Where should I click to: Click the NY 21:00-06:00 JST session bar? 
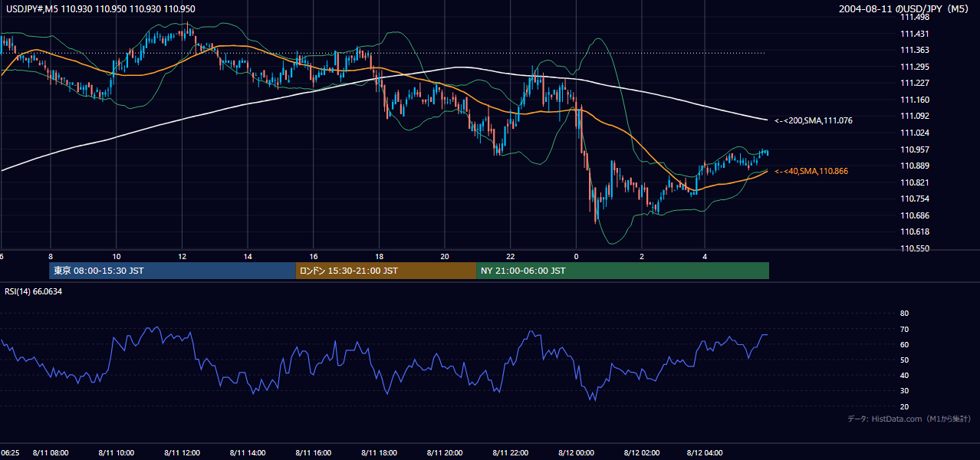pyautogui.click(x=623, y=271)
